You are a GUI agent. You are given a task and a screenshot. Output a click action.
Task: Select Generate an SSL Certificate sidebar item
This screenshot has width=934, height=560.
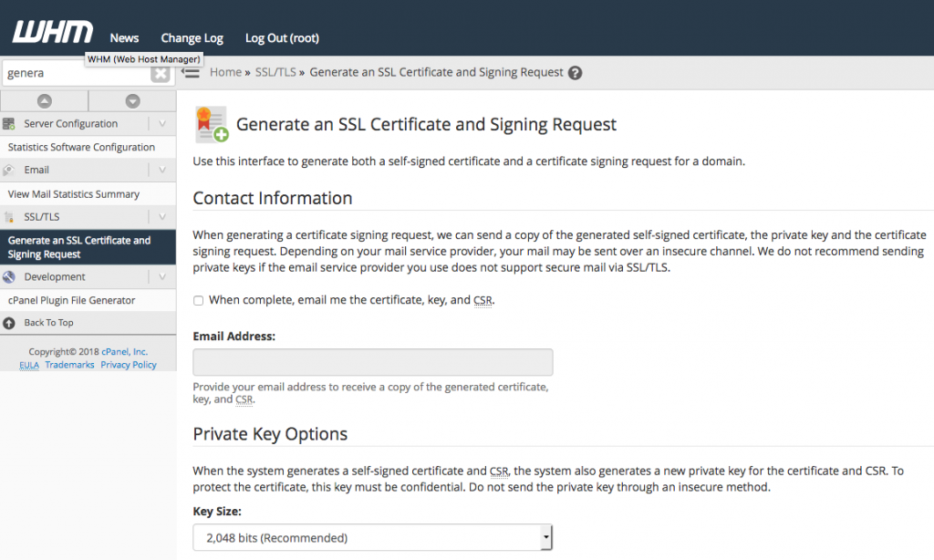click(88, 247)
